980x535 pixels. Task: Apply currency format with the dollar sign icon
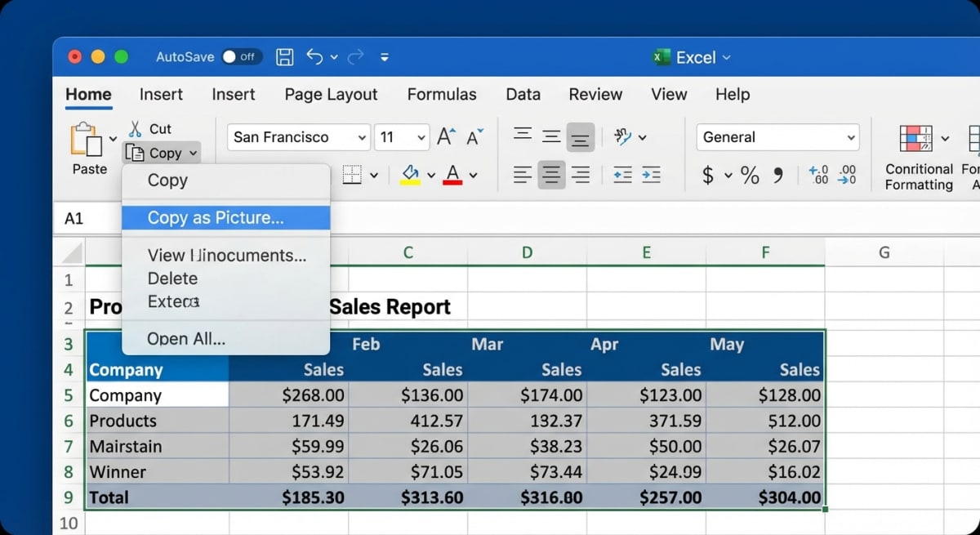pyautogui.click(x=706, y=174)
